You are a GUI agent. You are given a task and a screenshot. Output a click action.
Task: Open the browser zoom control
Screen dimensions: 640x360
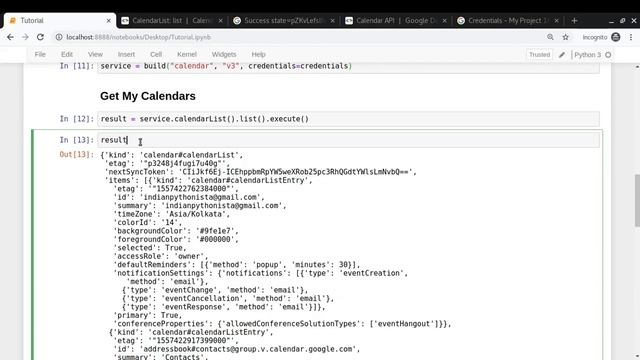[x=550, y=37]
